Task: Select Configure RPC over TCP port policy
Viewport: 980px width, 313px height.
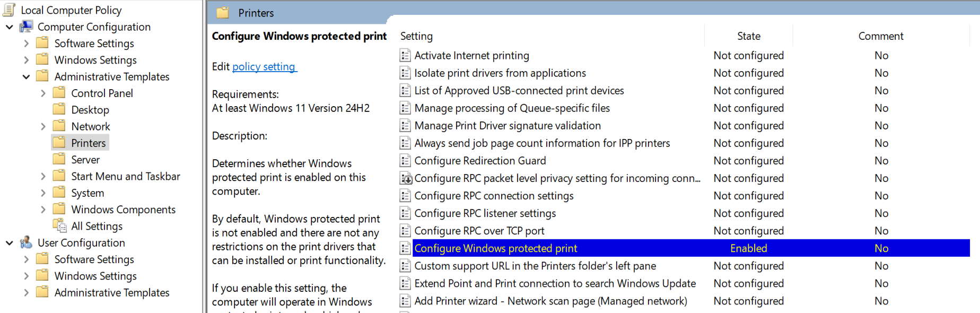Action: pyautogui.click(x=479, y=231)
